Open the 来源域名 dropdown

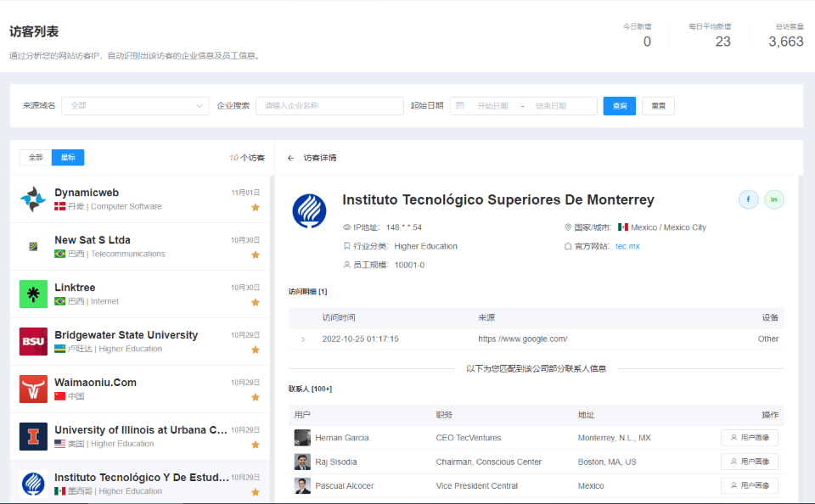point(135,106)
